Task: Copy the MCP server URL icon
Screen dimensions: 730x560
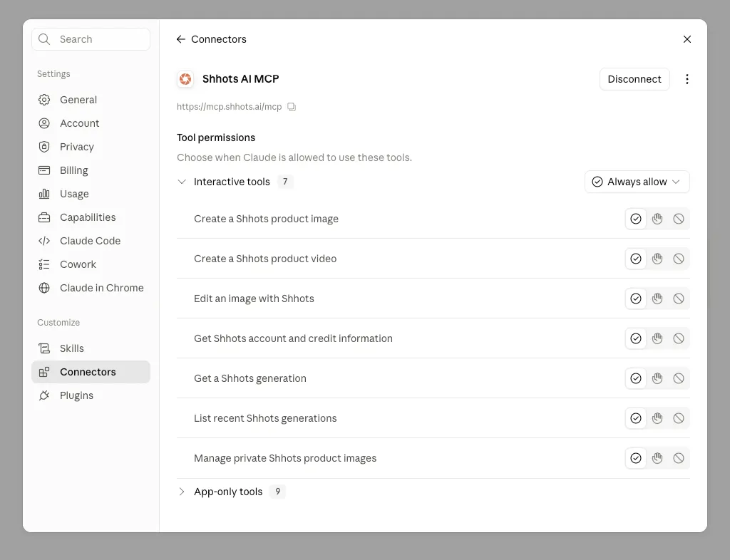Action: tap(292, 107)
